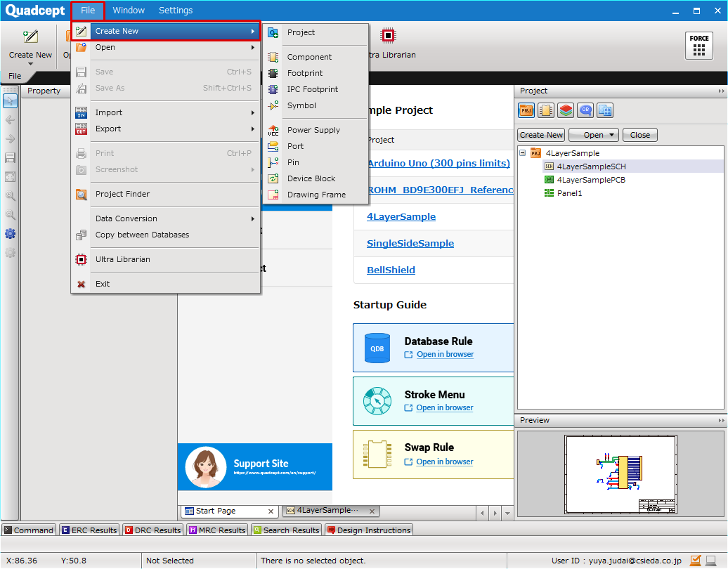Select the PRJ project view icon
Screen dimensions: 728x569
[x=526, y=110]
